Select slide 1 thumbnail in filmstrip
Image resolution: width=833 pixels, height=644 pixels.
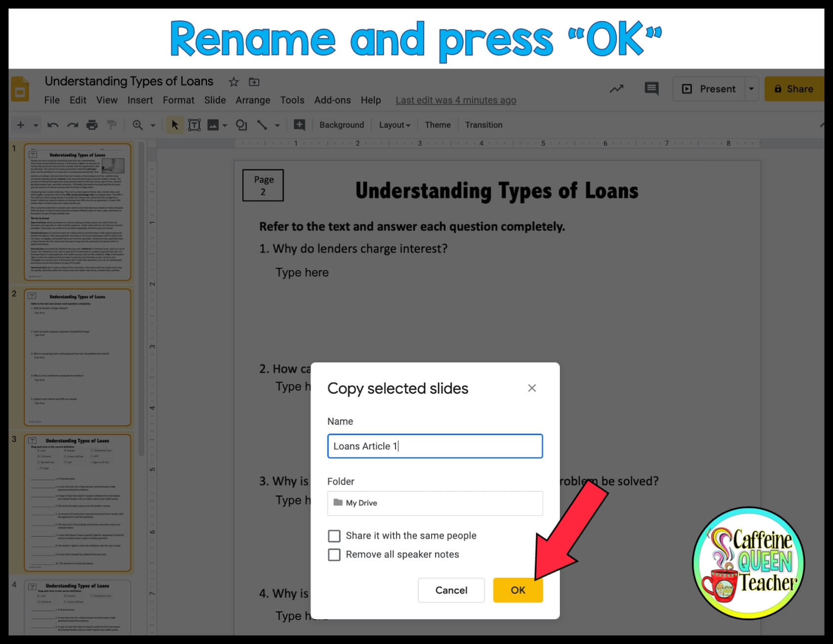pyautogui.click(x=78, y=212)
